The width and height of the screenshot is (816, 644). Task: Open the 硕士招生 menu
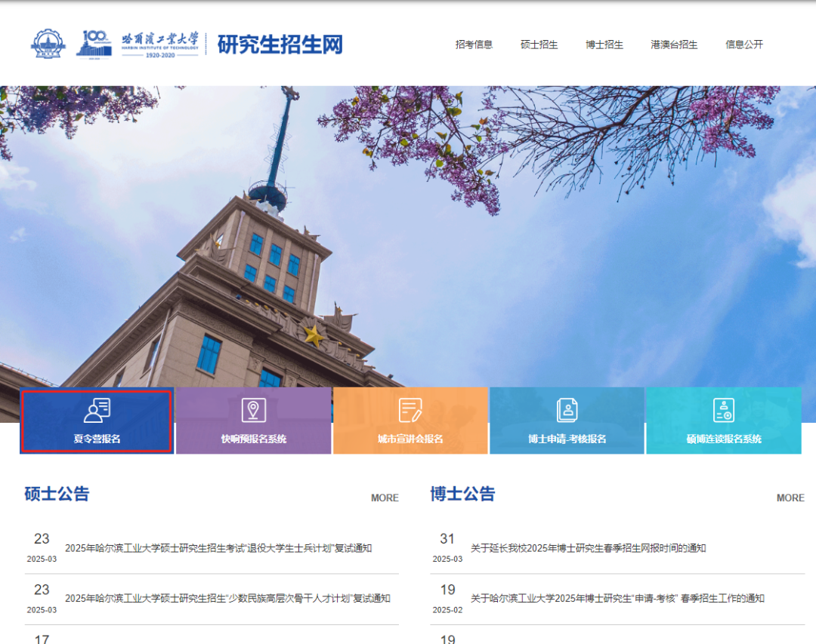click(539, 45)
